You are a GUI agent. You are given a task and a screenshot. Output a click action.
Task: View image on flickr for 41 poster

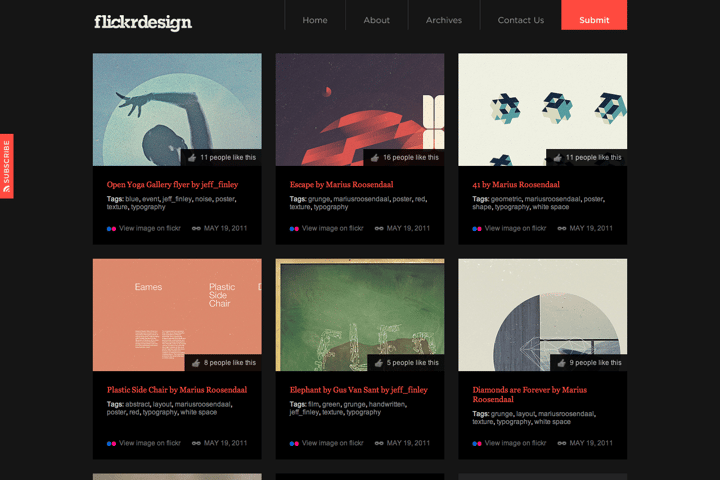[515, 228]
